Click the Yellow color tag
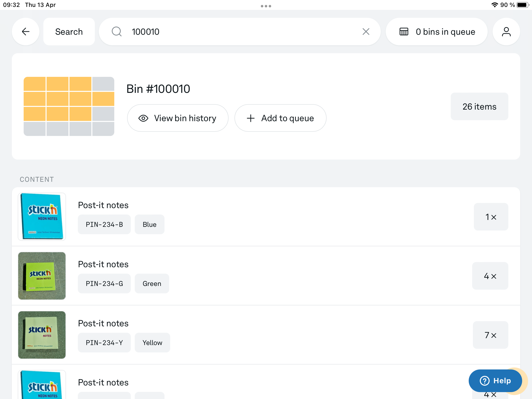This screenshot has height=399, width=532. tap(152, 343)
